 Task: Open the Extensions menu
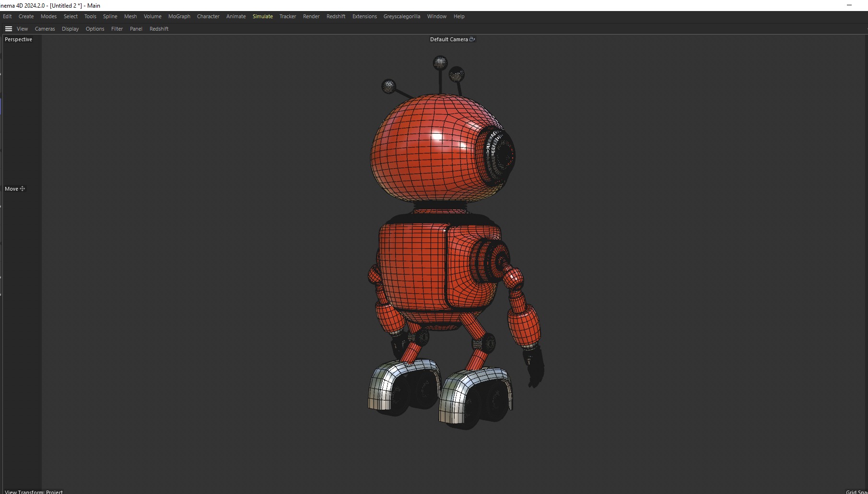pos(364,16)
